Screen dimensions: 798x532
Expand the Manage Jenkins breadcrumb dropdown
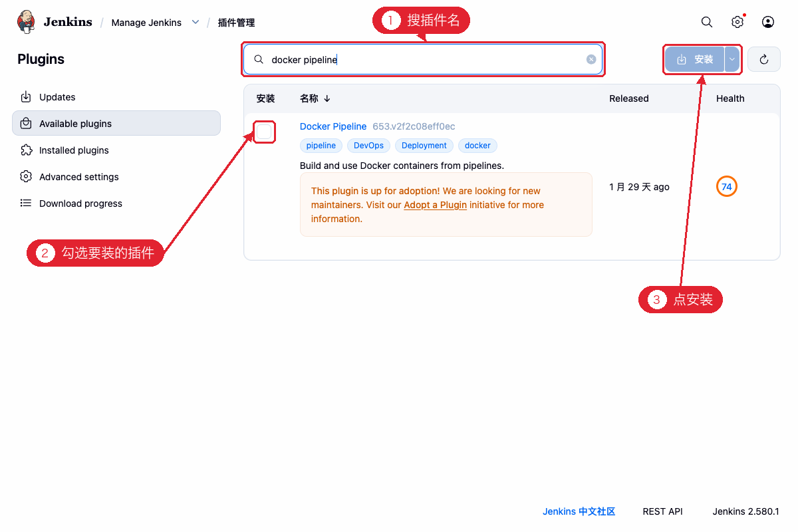click(x=196, y=22)
